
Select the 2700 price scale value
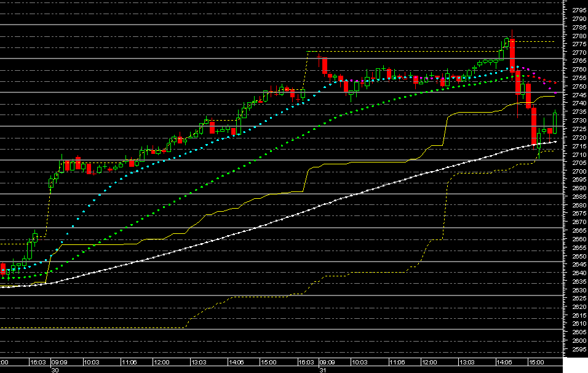[579, 171]
